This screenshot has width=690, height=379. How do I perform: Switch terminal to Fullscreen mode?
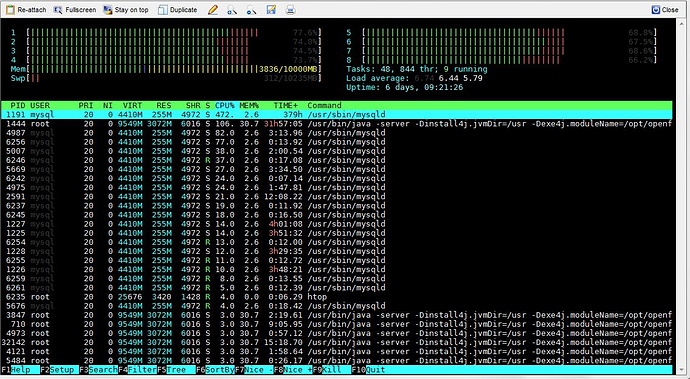pyautogui.click(x=74, y=10)
